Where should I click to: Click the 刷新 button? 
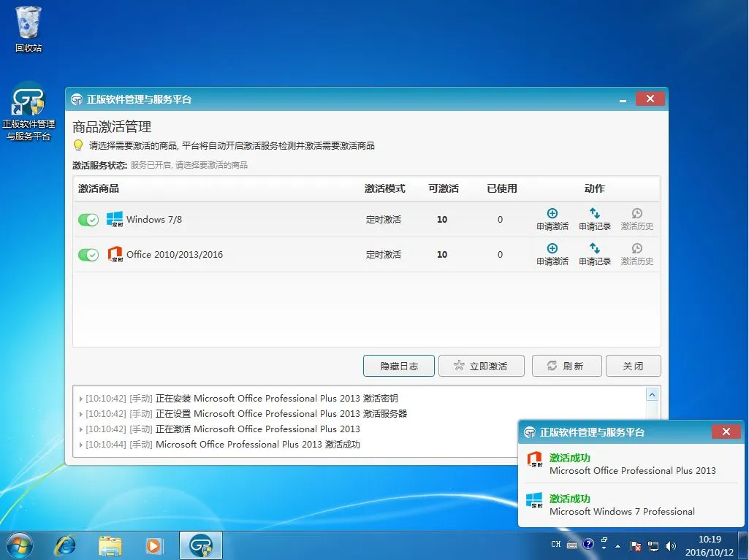(566, 366)
